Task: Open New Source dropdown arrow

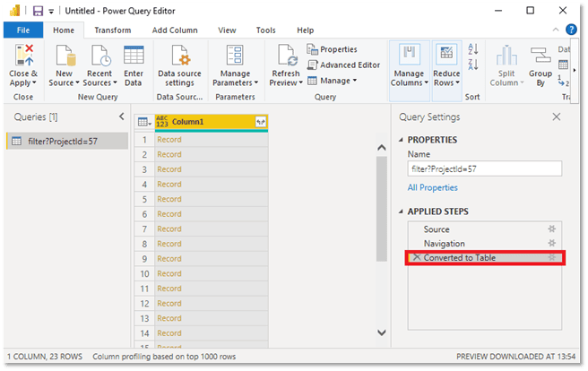Action: point(77,82)
